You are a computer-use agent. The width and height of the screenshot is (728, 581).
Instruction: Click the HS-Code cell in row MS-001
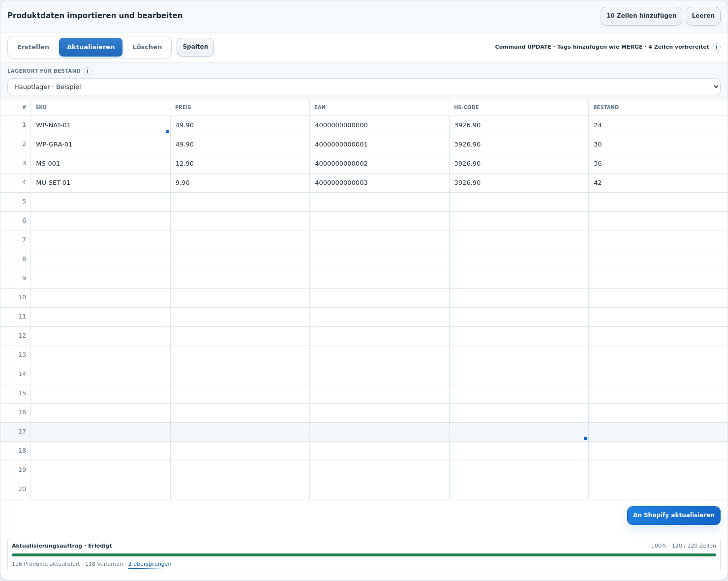point(519,164)
